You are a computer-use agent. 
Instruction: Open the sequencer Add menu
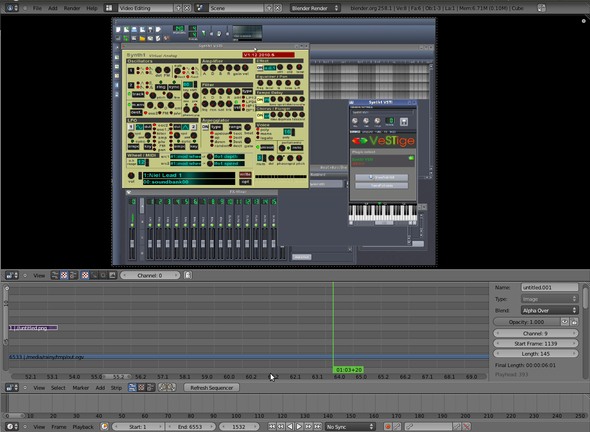point(100,388)
